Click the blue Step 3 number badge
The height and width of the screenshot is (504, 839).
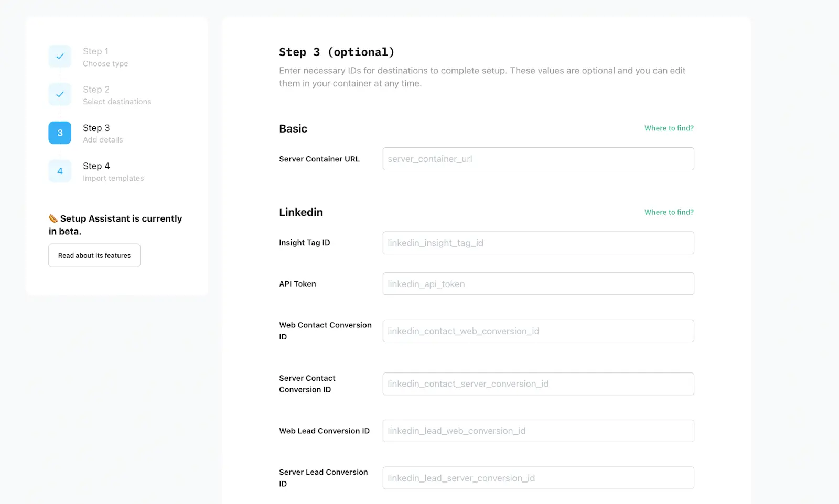pos(59,133)
